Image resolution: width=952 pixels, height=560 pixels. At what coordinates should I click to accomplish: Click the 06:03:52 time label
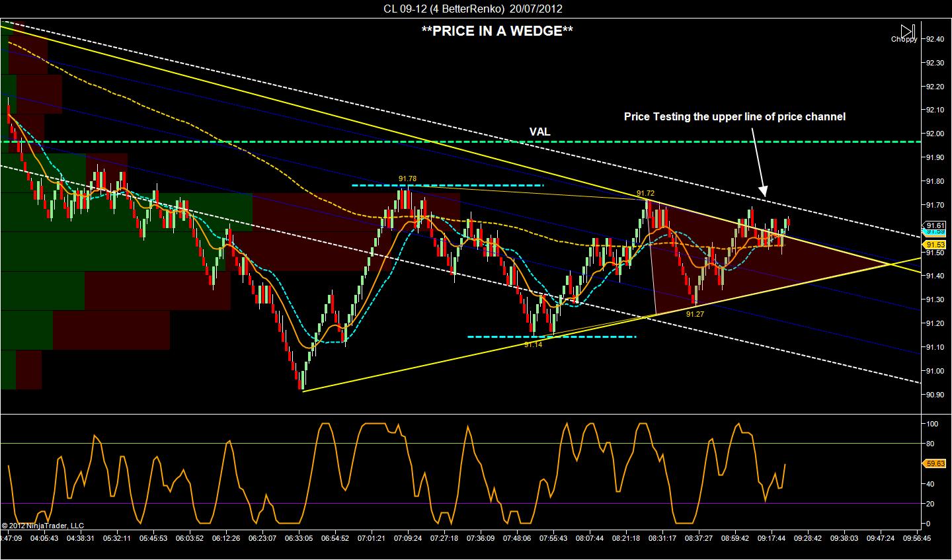coord(190,538)
